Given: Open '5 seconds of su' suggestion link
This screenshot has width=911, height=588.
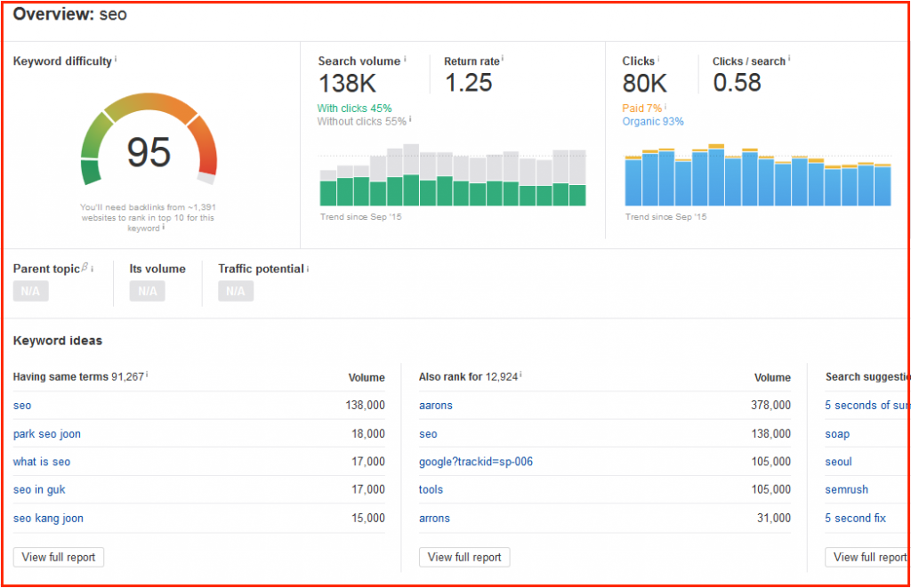Looking at the screenshot, I should point(867,406).
